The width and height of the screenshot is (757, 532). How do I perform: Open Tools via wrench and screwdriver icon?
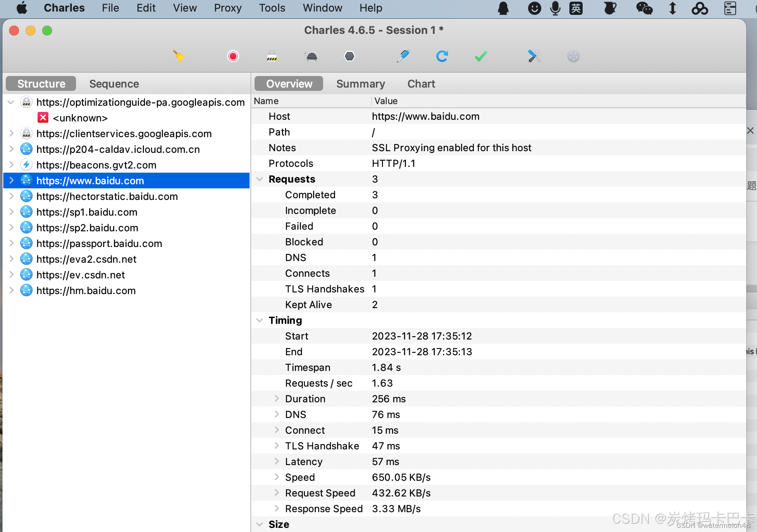click(x=534, y=56)
